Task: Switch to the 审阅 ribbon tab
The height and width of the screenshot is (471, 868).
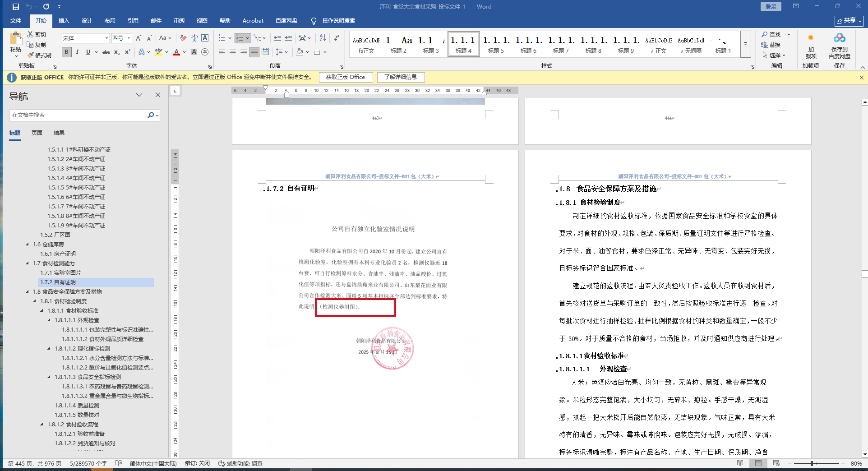Action: tap(179, 21)
